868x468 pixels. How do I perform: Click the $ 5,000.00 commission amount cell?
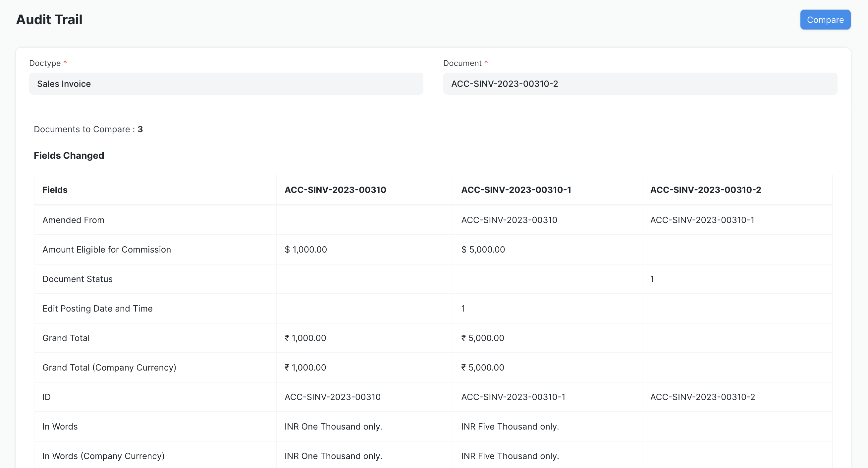483,250
